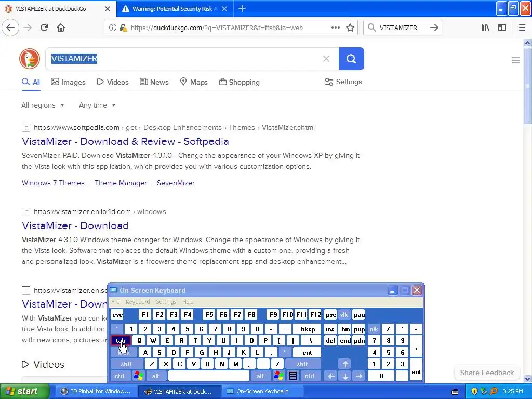Click the page scrollbar thumb

(x=527, y=86)
